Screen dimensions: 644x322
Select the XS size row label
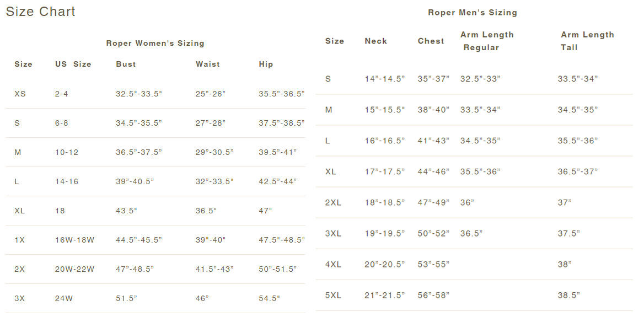pyautogui.click(x=20, y=94)
